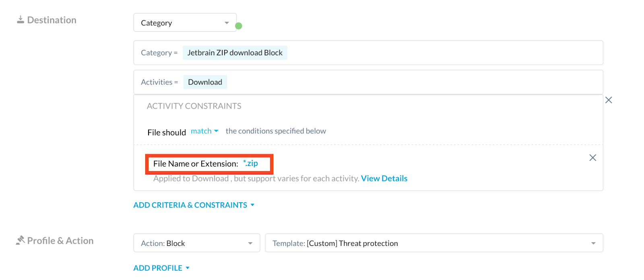
Task: Click the green status dot beside Category
Action: pos(238,26)
